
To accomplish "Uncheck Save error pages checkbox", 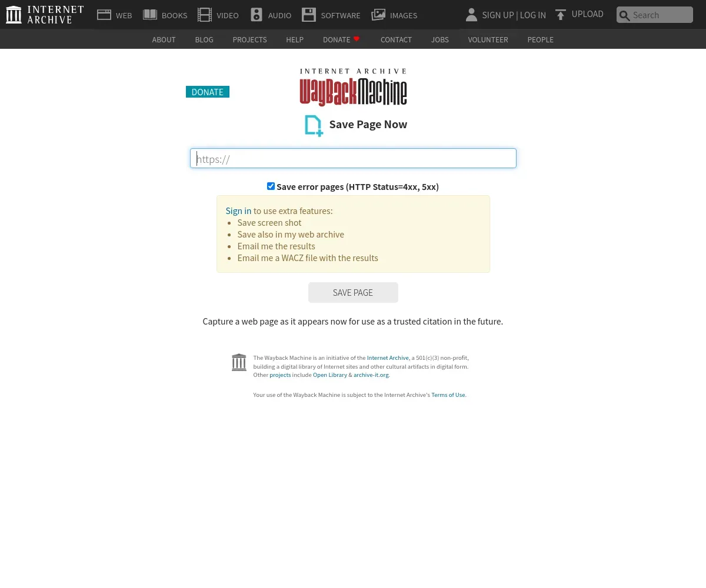I will [x=271, y=186].
